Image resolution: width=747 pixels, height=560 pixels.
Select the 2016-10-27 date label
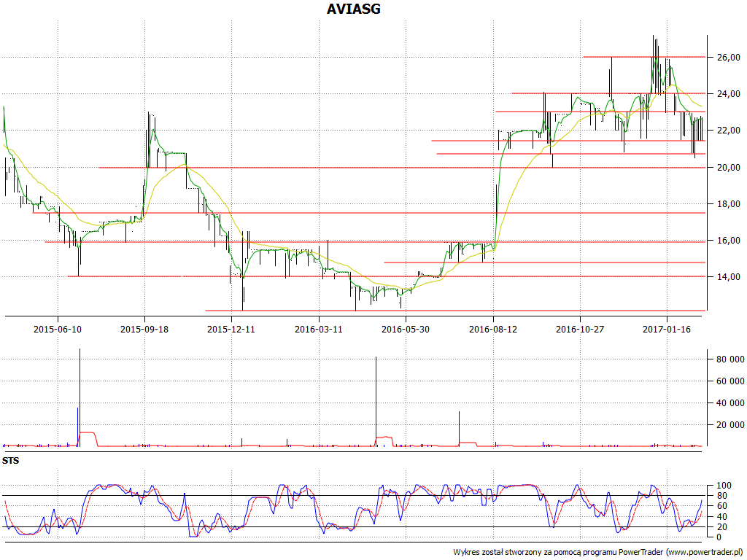coord(580,329)
